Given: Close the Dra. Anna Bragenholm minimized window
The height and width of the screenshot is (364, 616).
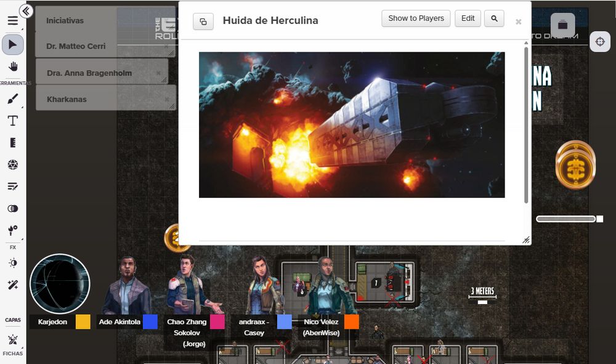Looking at the screenshot, I should coord(158,73).
